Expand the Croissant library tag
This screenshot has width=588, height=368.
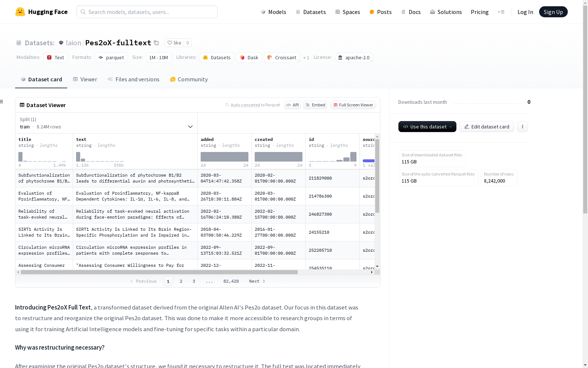(x=282, y=57)
